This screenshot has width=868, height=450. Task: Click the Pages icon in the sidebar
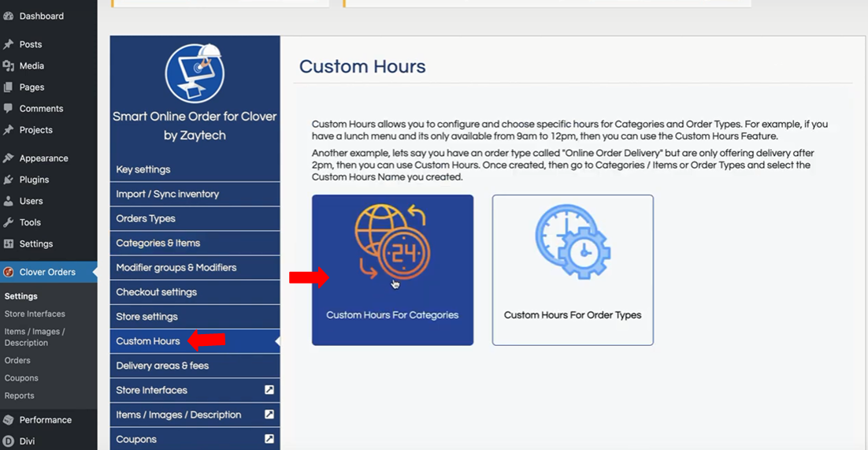pos(9,87)
